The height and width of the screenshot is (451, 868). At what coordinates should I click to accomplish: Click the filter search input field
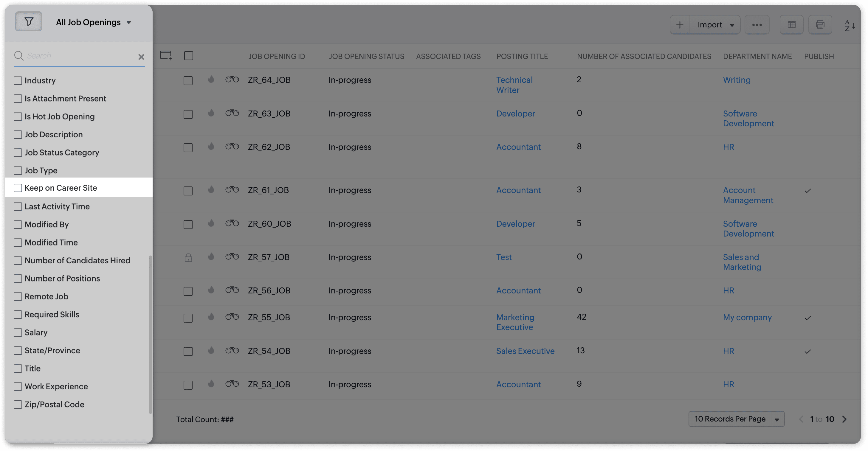point(79,56)
